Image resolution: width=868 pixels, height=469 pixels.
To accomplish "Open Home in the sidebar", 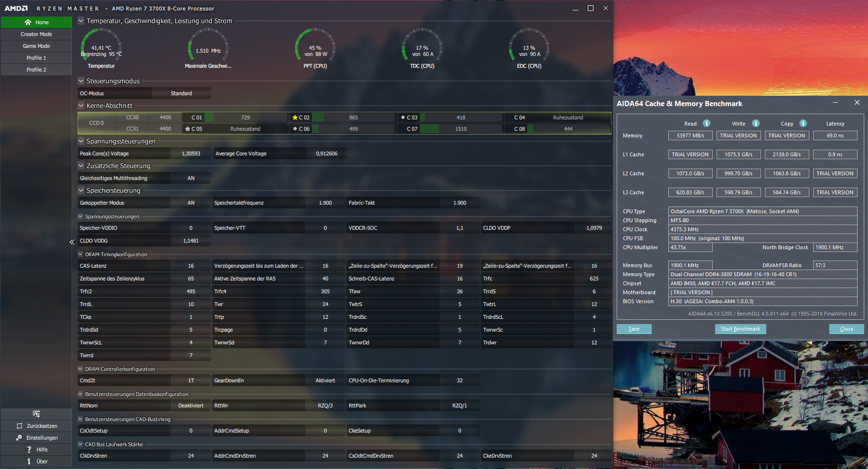I will click(36, 22).
